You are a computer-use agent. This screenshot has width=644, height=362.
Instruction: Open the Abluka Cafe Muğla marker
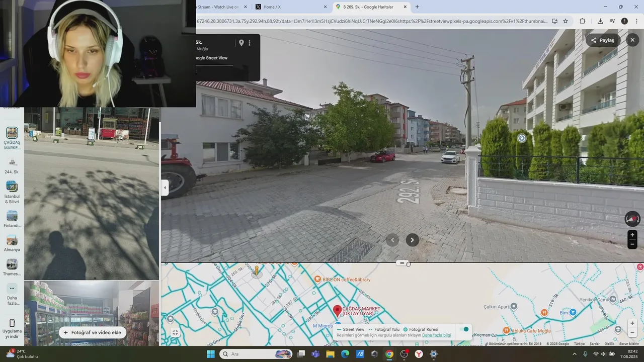pos(507,331)
